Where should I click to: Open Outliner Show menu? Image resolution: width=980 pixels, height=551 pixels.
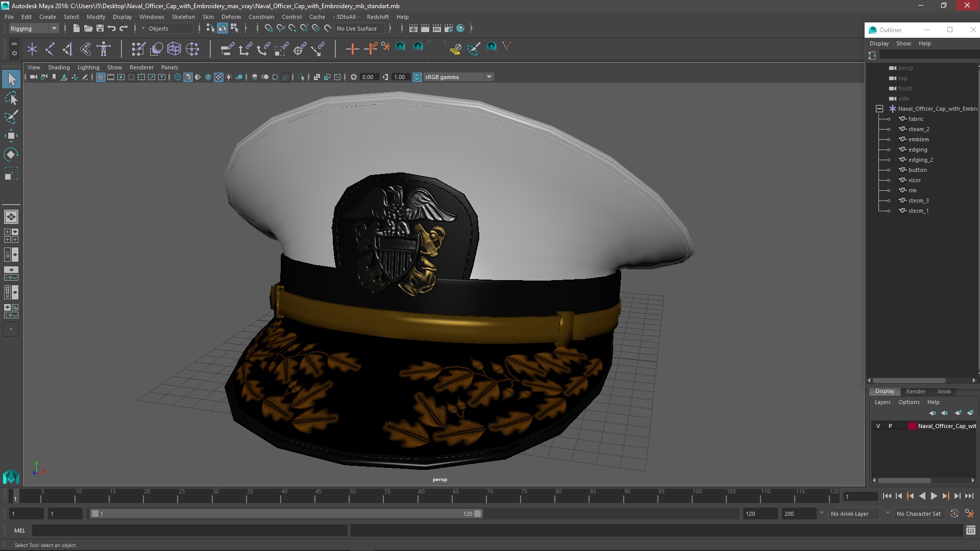pos(903,43)
